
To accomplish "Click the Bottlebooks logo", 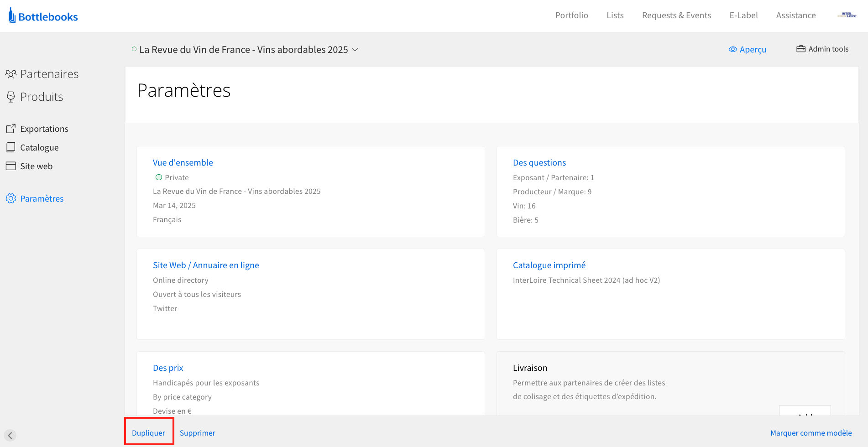I will [x=43, y=16].
